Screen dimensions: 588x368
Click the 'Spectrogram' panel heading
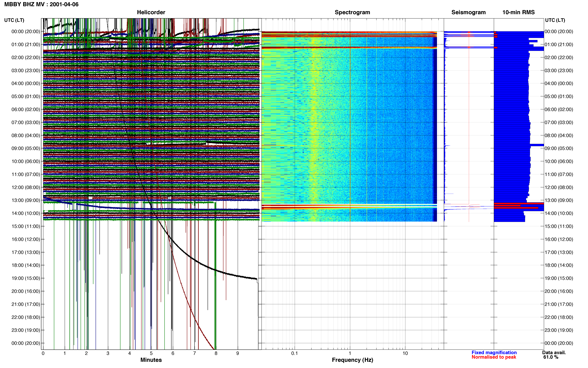click(352, 12)
